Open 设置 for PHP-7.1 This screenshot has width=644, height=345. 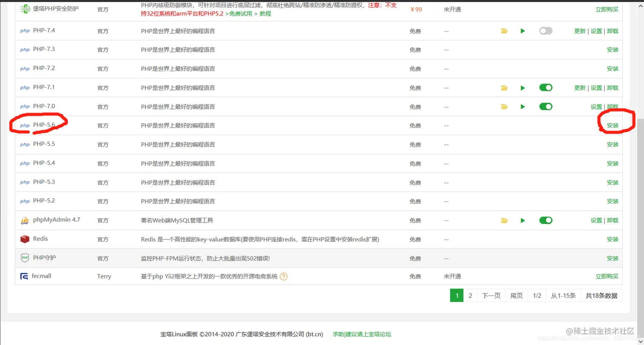596,88
